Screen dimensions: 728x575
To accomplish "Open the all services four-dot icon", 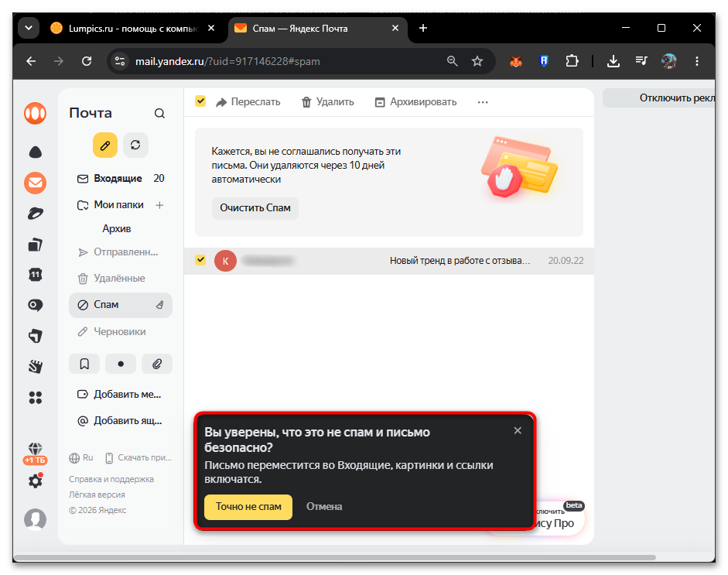I will [x=36, y=398].
